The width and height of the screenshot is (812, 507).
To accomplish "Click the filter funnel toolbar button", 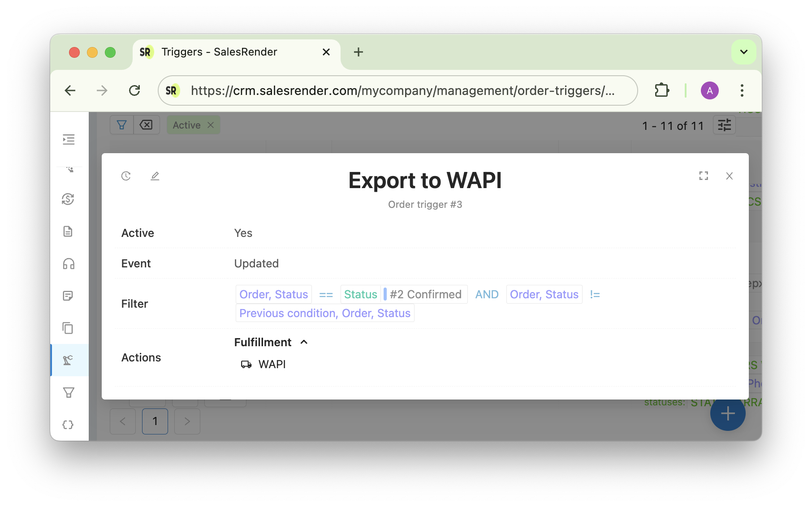I will pyautogui.click(x=122, y=125).
